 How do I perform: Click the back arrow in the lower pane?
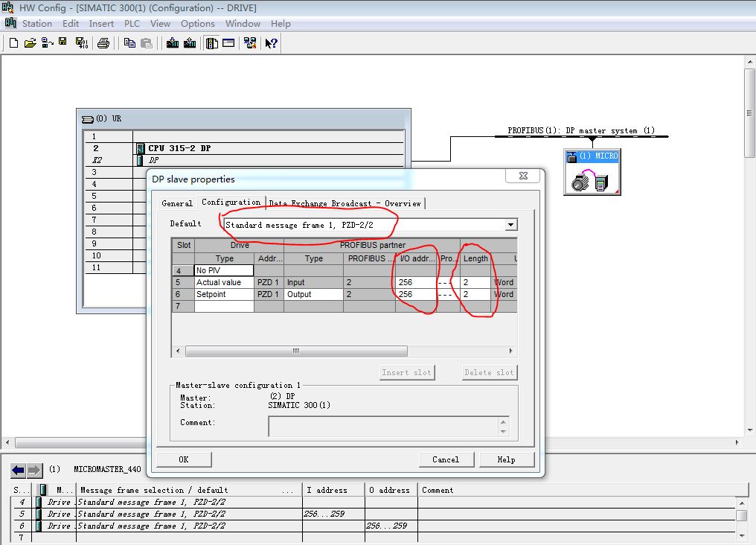pyautogui.click(x=19, y=470)
